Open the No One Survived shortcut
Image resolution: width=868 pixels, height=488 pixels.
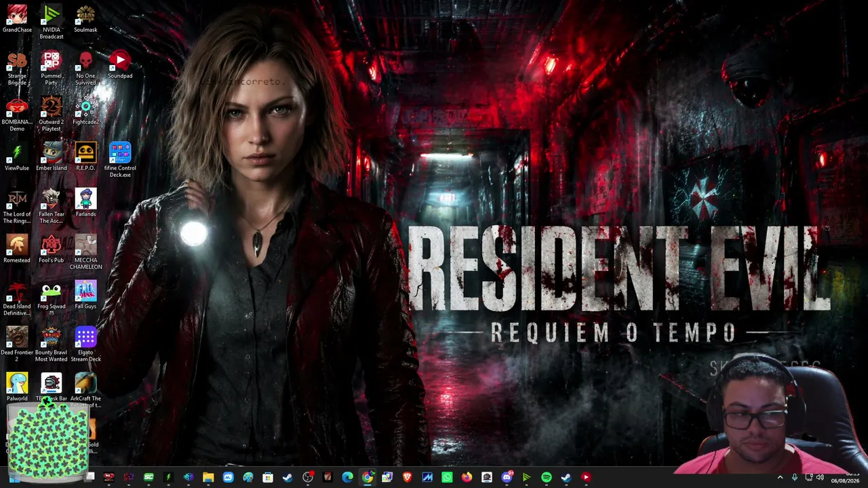click(85, 68)
